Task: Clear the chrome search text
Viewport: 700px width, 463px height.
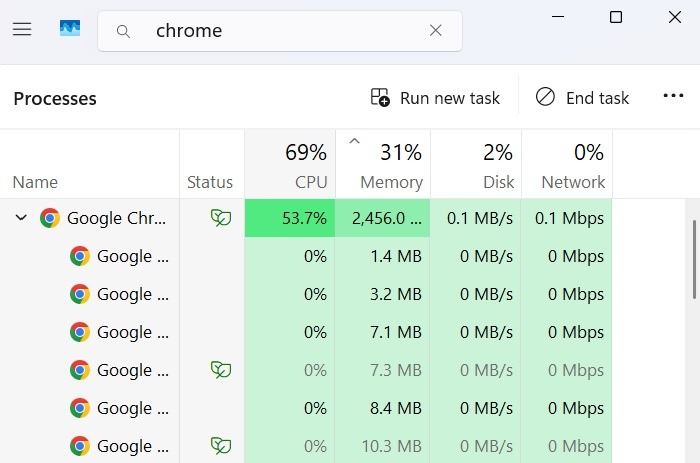Action: (436, 30)
